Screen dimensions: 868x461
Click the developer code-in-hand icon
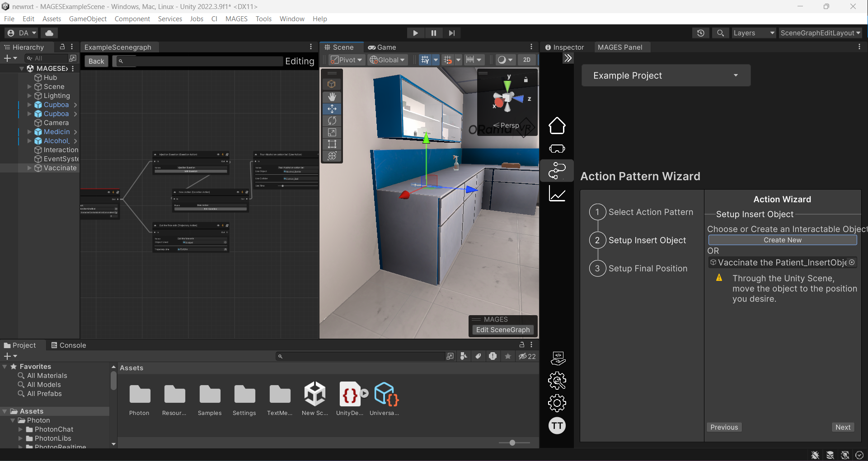coord(558,359)
